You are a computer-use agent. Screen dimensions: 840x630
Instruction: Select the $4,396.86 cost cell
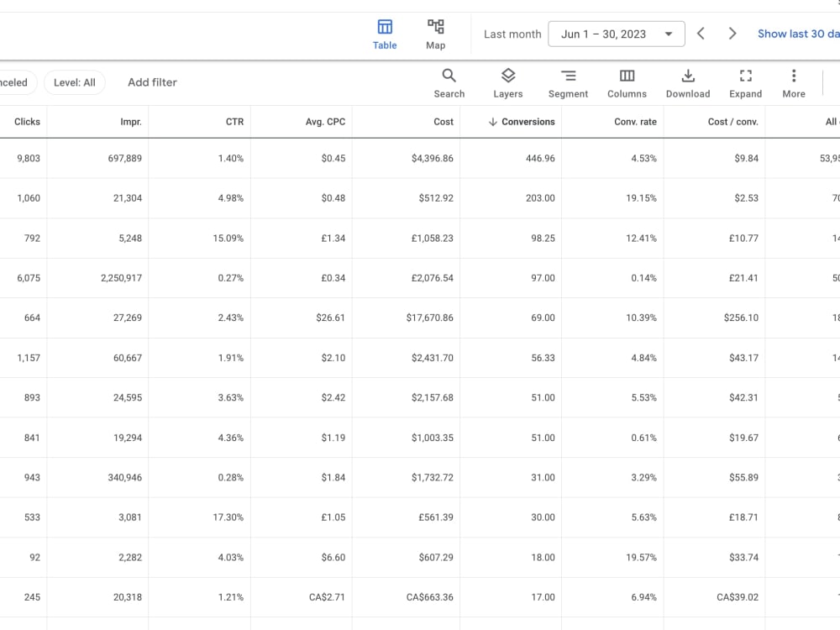point(433,159)
